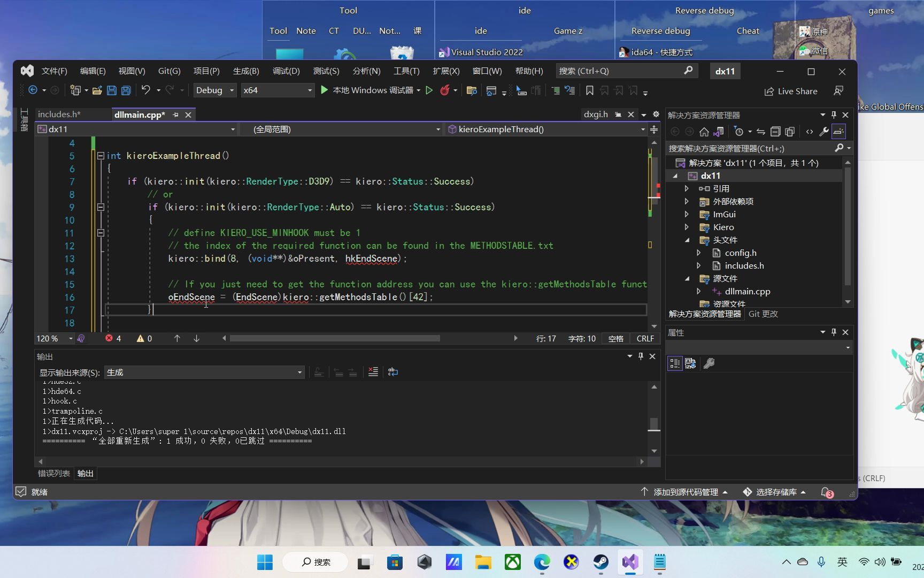
Task: Open the Debug configuration dropdown
Action: tap(214, 90)
